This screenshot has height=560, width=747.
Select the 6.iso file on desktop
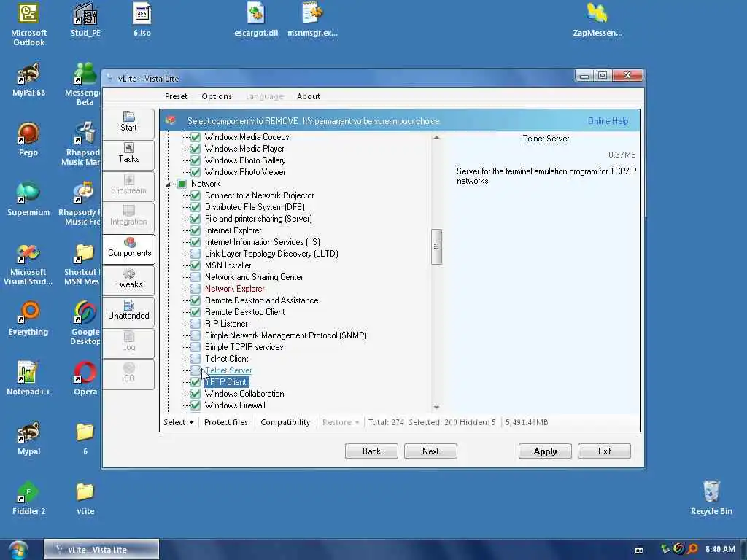142,20
